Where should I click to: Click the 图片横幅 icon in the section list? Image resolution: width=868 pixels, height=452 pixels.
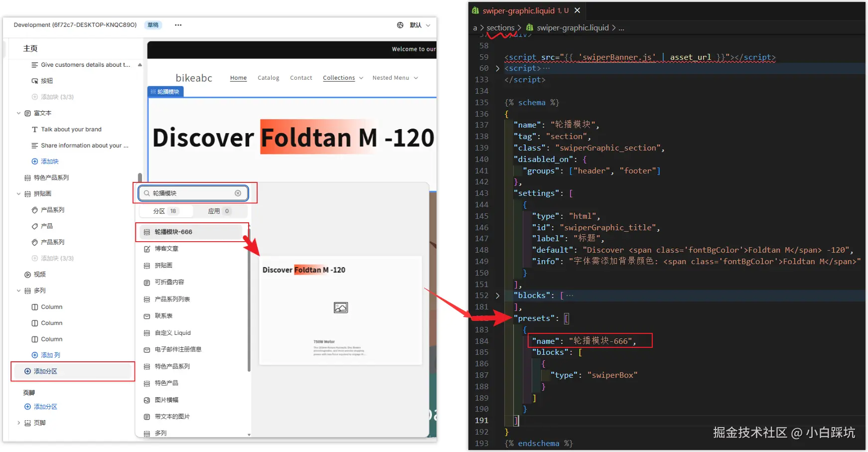147,400
